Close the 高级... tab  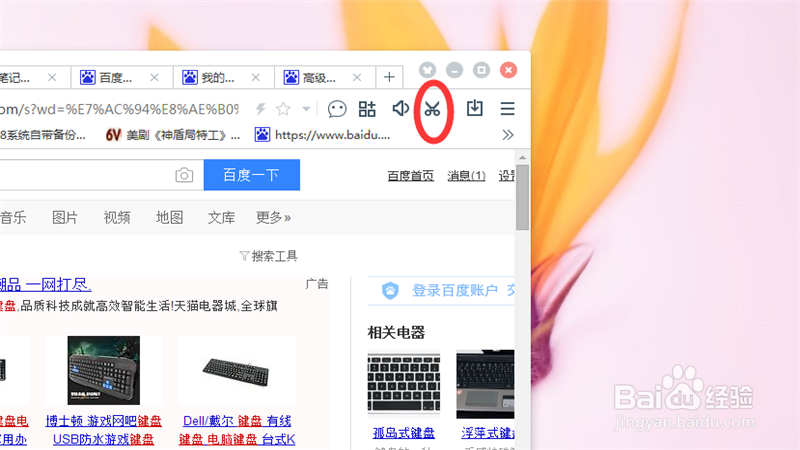point(357,78)
